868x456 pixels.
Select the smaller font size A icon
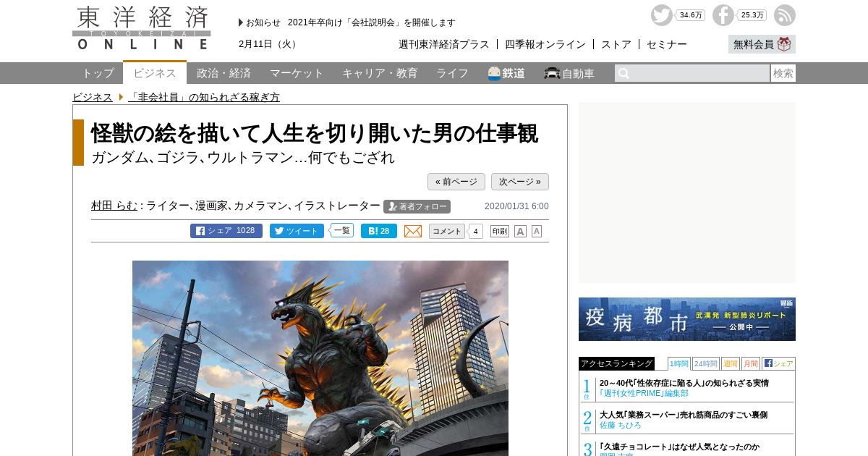(537, 231)
